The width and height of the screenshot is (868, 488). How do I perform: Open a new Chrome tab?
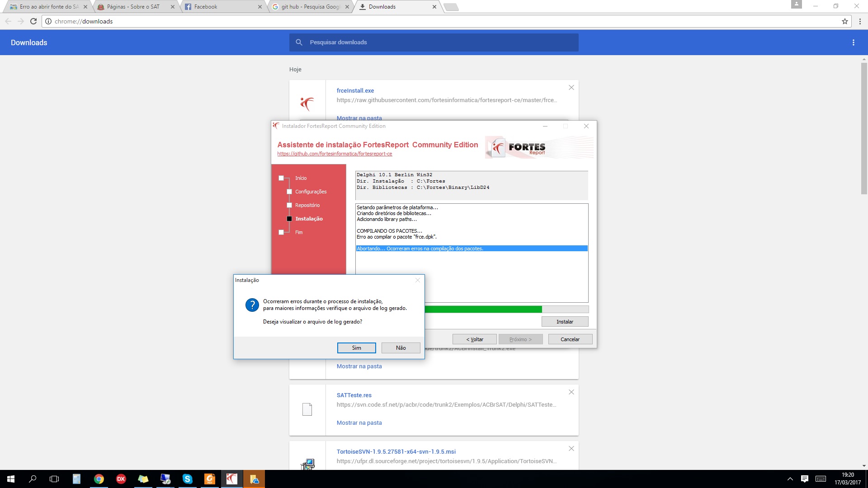point(451,7)
